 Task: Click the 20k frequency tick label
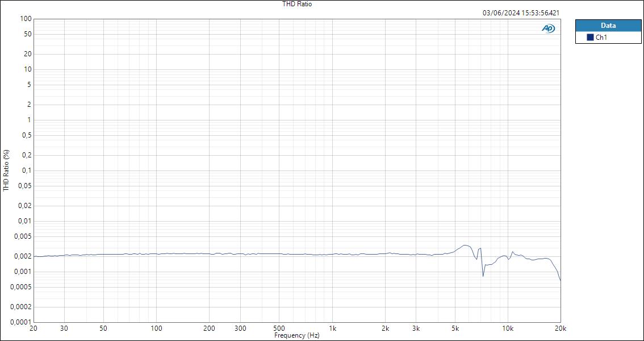(561, 328)
